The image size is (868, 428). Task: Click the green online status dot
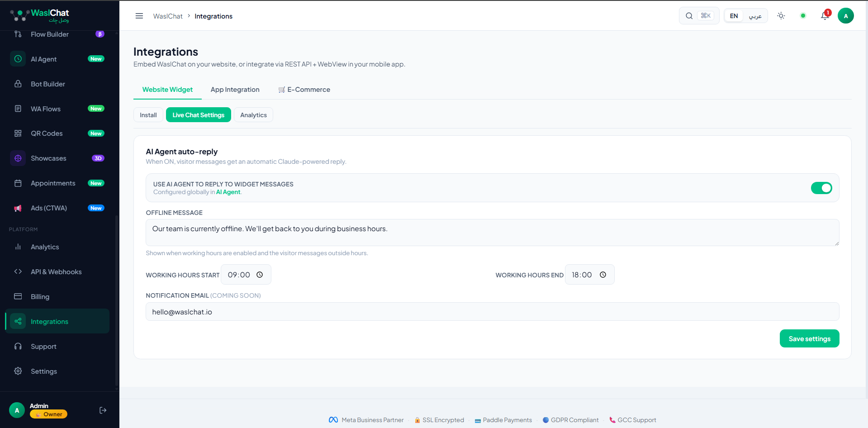(803, 16)
